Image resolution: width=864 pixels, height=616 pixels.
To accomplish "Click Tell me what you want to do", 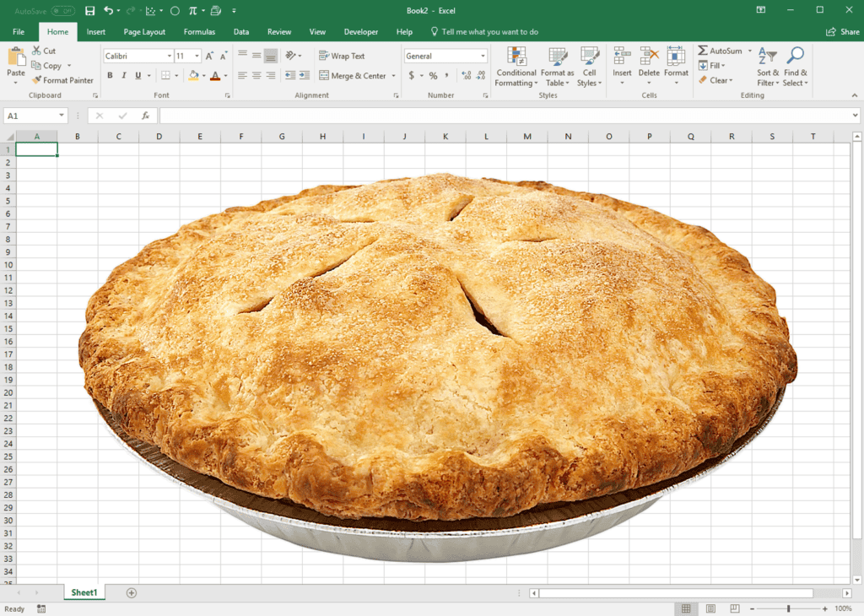I will [x=485, y=32].
